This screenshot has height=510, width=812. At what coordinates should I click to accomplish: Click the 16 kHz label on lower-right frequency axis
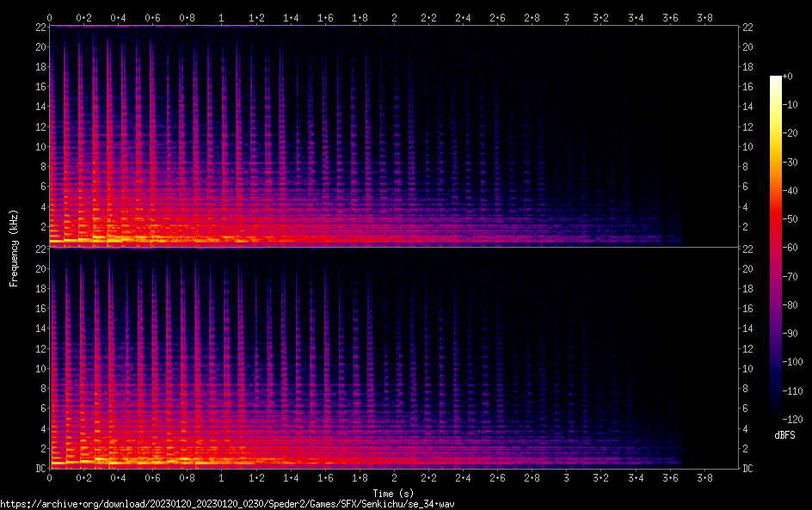pyautogui.click(x=747, y=309)
